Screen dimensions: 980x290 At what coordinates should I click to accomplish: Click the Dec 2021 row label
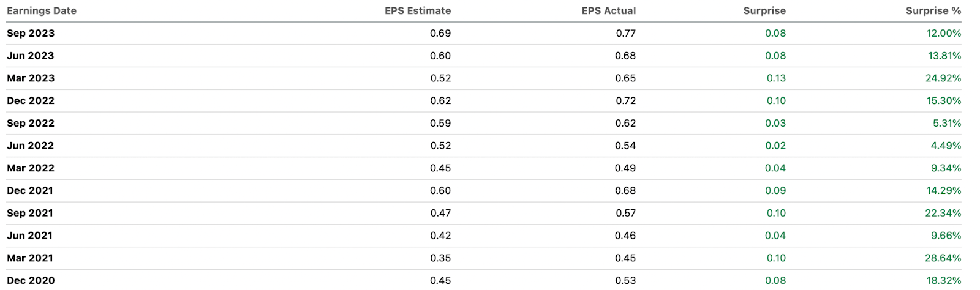point(31,190)
